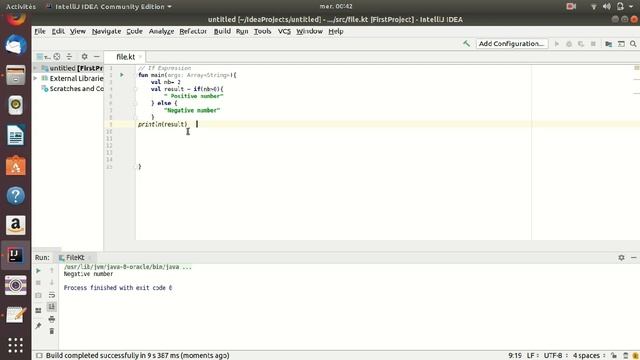The image size is (640, 360).
Task: Rerun FileKt with green play icon
Action: point(38,271)
